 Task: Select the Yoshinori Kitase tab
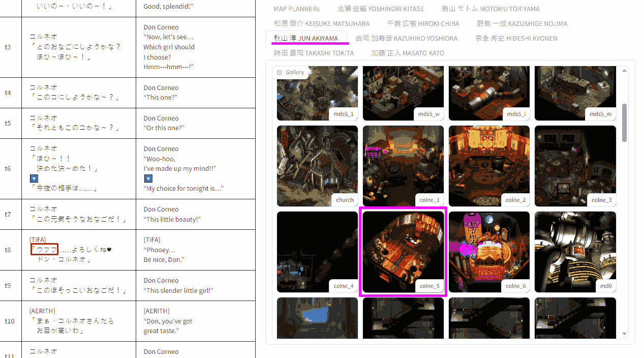[380, 9]
